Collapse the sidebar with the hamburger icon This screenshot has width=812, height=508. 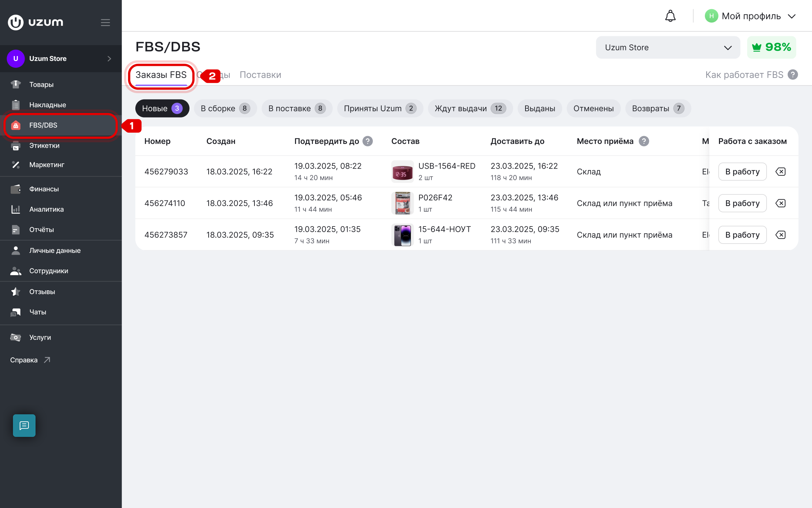tap(105, 23)
